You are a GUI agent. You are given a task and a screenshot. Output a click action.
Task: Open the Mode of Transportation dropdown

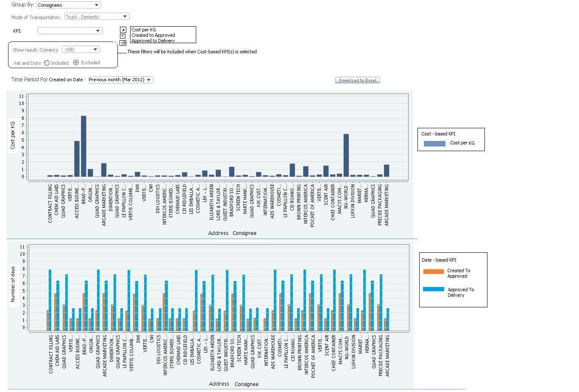click(97, 17)
